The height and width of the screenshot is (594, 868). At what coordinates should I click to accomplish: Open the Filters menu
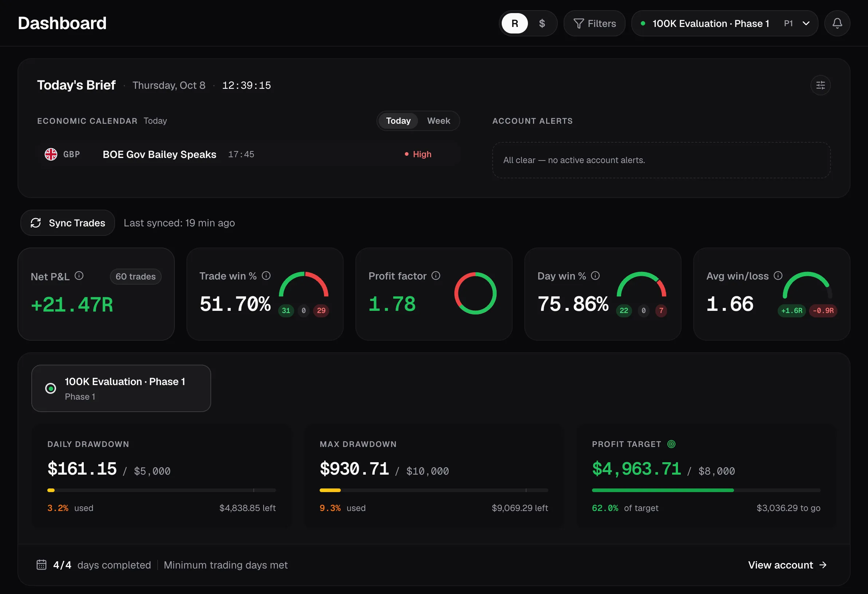pos(594,24)
